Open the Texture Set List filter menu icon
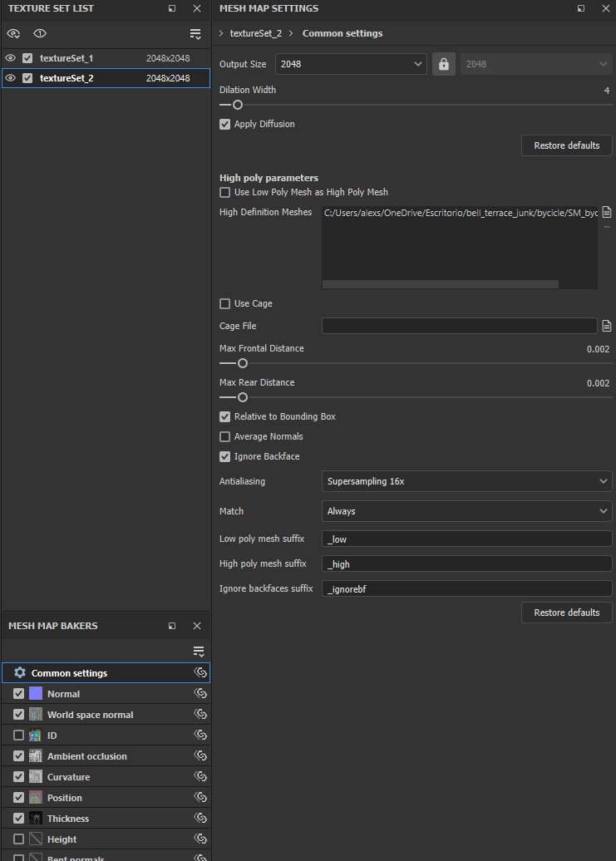The image size is (616, 861). pyautogui.click(x=195, y=34)
